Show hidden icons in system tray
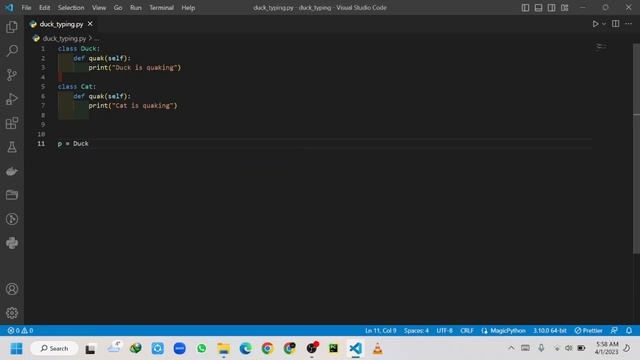 (x=511, y=348)
